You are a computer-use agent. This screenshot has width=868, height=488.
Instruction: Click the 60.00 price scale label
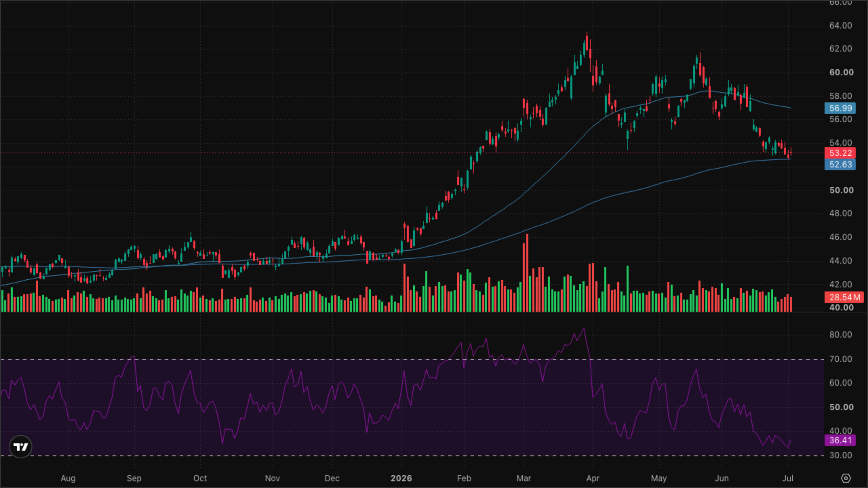click(x=841, y=72)
